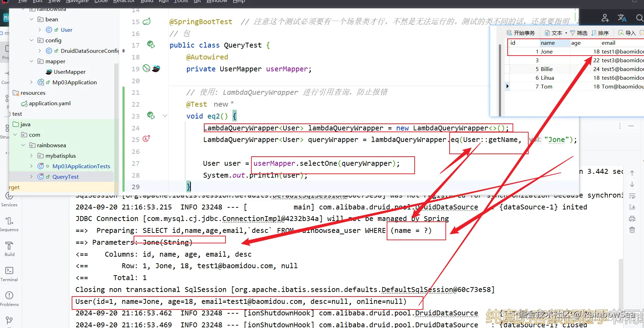Select the java folder under test
This screenshot has width=644, height=328.
pos(25,124)
